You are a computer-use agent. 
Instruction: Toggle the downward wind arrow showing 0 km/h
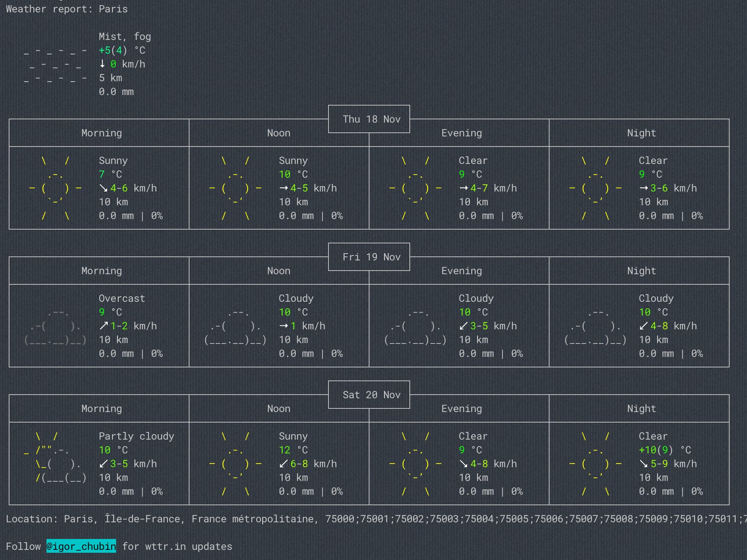(103, 64)
